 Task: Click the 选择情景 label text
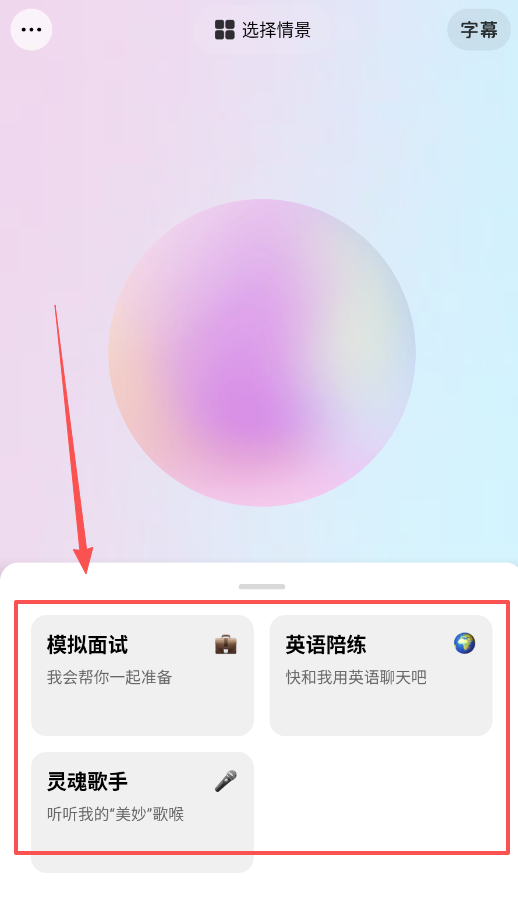276,29
